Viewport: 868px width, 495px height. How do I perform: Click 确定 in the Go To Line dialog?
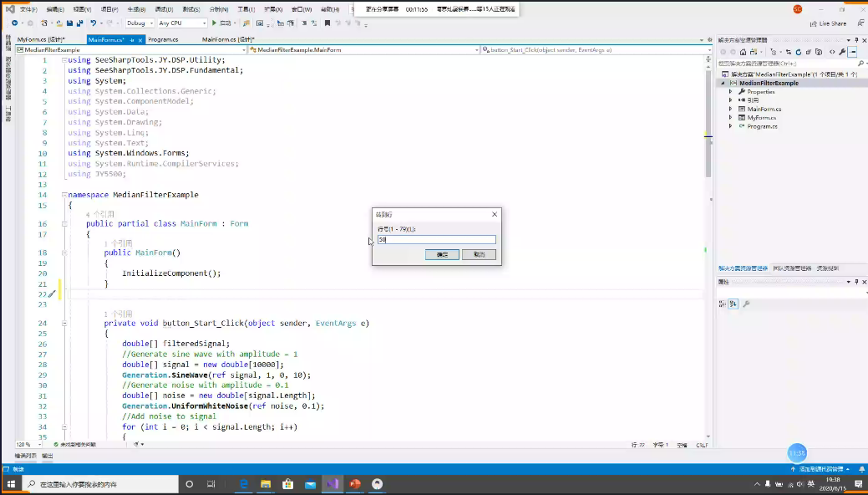(x=442, y=254)
